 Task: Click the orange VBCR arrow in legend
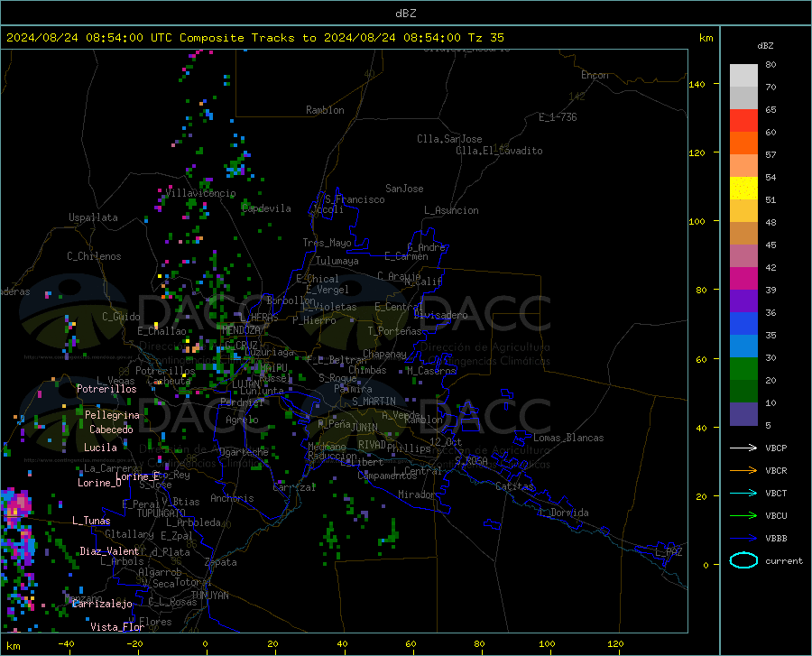[743, 471]
